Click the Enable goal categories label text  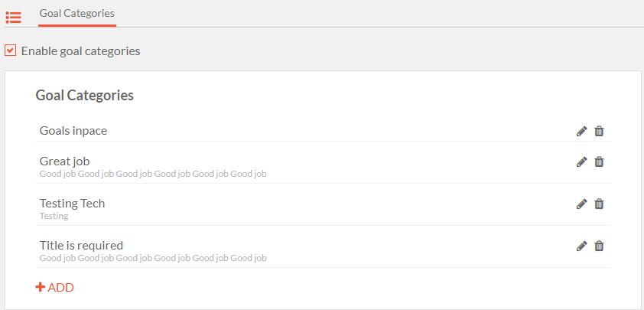[x=80, y=51]
